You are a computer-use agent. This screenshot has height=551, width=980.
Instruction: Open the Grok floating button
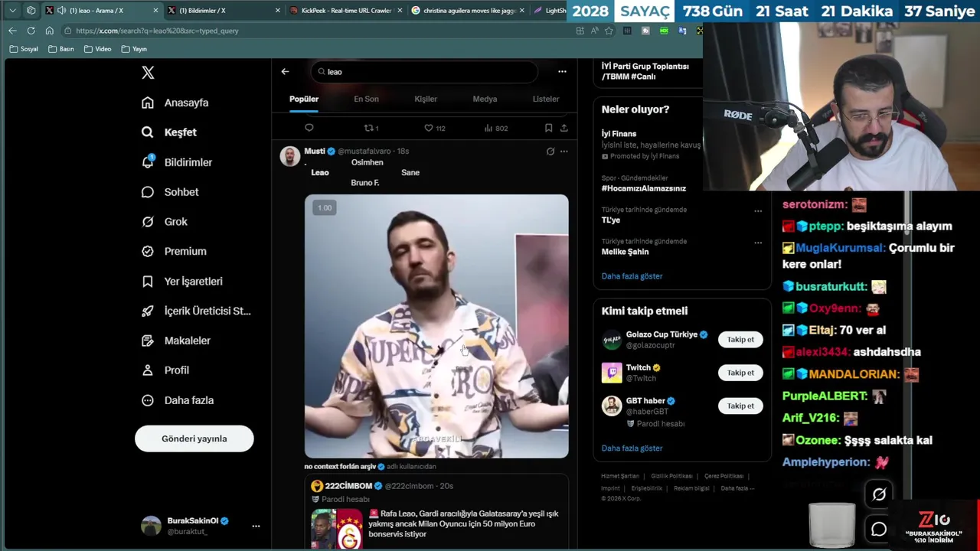tap(879, 494)
